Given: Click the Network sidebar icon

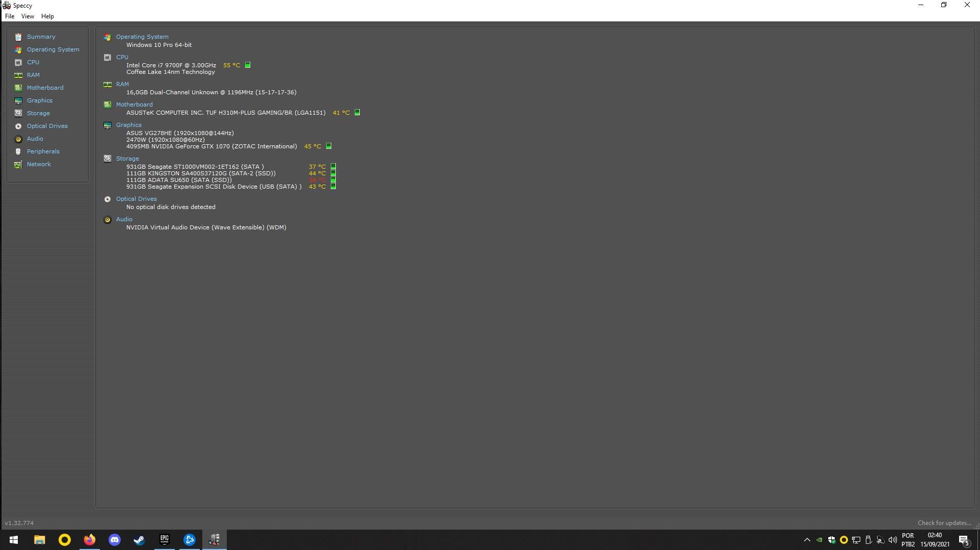Looking at the screenshot, I should 18,164.
